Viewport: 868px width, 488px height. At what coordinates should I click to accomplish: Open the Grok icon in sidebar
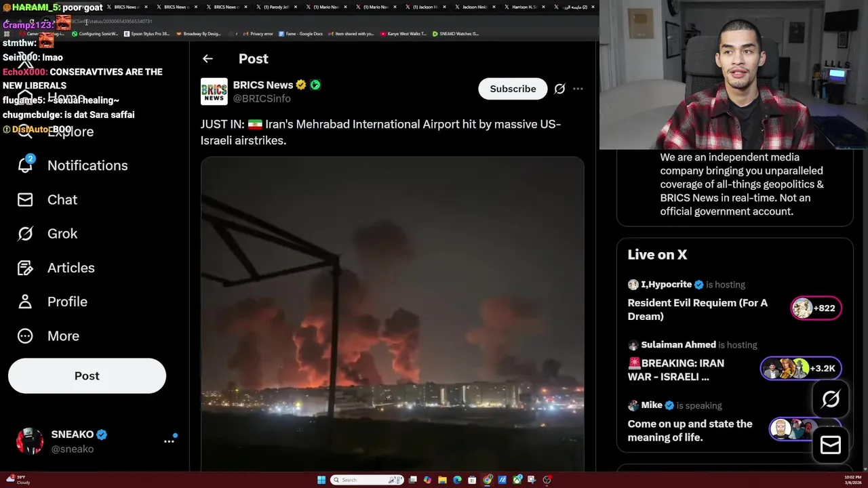coord(25,234)
